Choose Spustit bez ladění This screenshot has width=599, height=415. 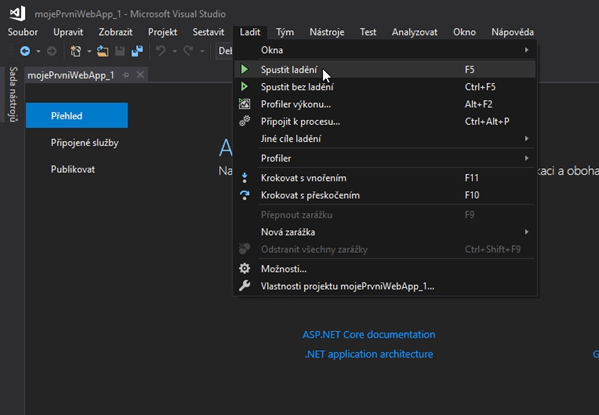[385, 87]
